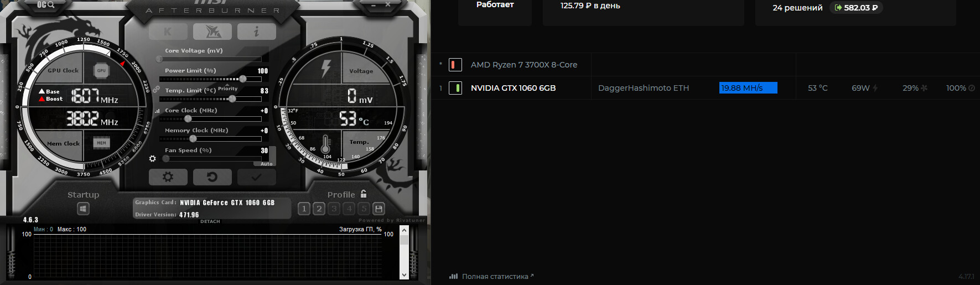This screenshot has width=980, height=285.
Task: Toggle AMD Ryzen 7 3700X device switch
Action: 455,65
